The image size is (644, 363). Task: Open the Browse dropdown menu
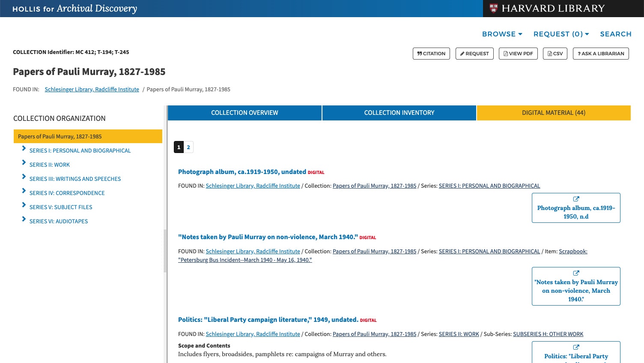tap(502, 34)
